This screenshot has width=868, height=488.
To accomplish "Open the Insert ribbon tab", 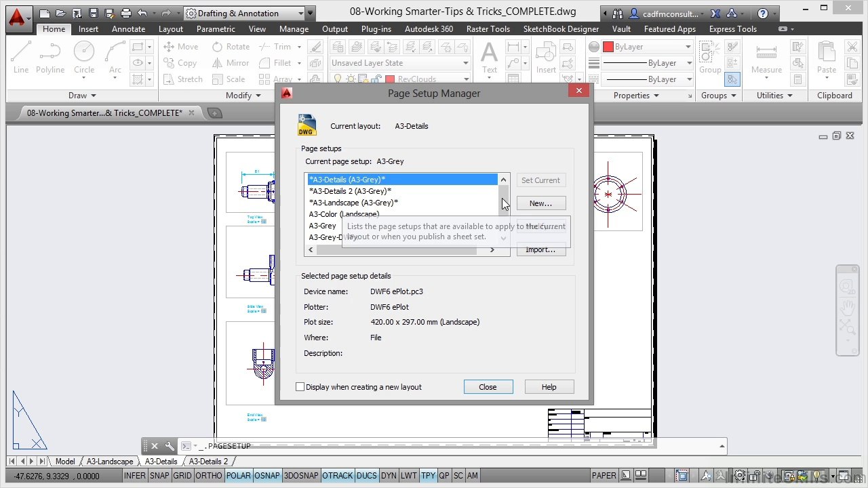I will [88, 29].
